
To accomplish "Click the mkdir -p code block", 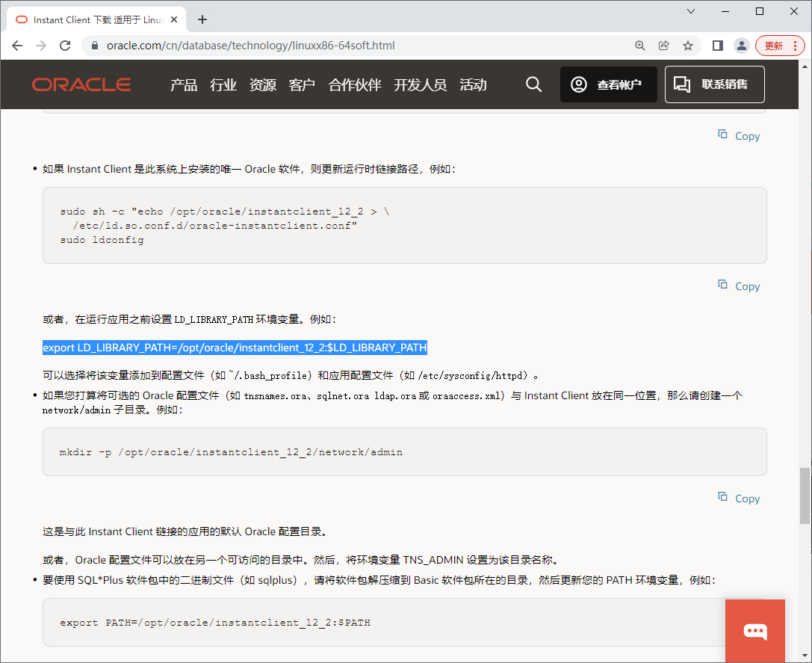I will 404,452.
